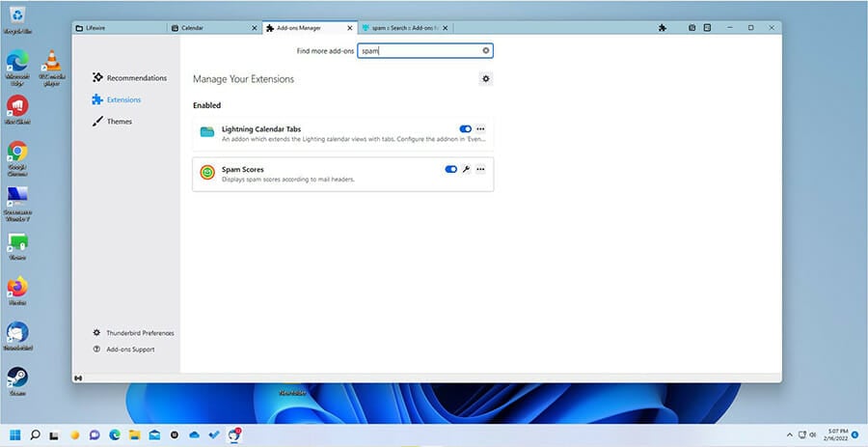Open Riot Client desktop shortcut
This screenshot has width=868, height=447.
pyautogui.click(x=17, y=109)
